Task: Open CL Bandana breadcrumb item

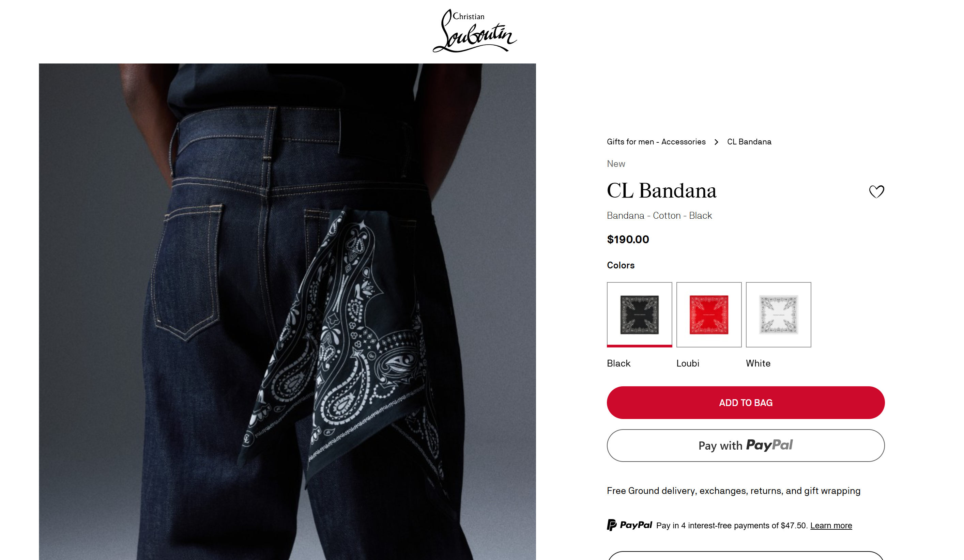Action: click(x=749, y=142)
